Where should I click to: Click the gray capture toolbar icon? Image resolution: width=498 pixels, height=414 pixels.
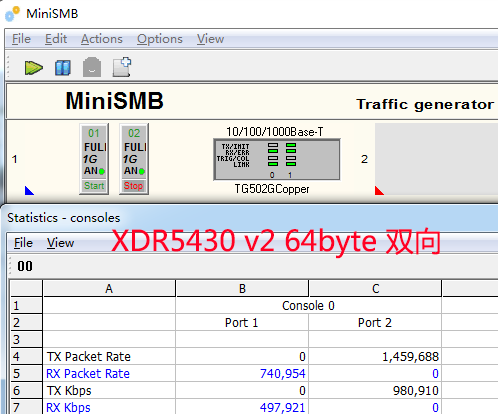click(x=92, y=67)
